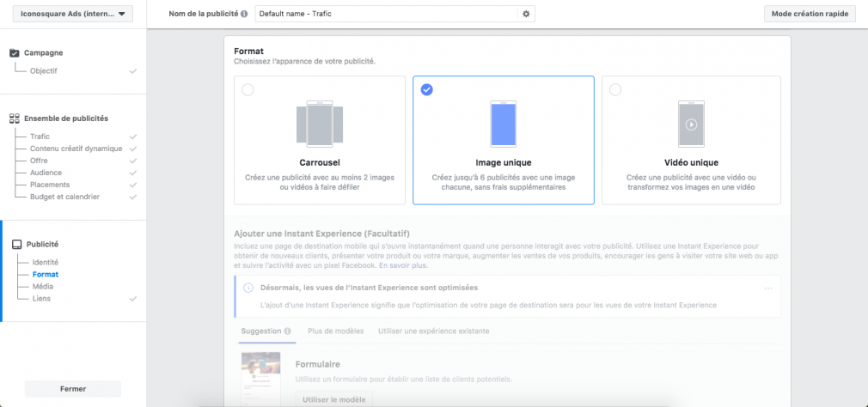Select the Carrousel radio button
The width and height of the screenshot is (868, 407).
tap(248, 90)
